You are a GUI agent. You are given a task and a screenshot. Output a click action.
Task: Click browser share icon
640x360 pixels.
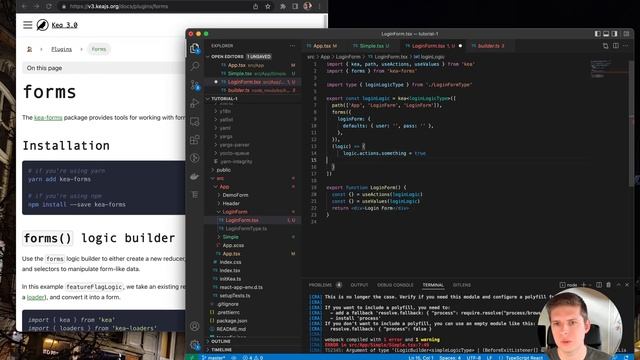click(255, 6)
